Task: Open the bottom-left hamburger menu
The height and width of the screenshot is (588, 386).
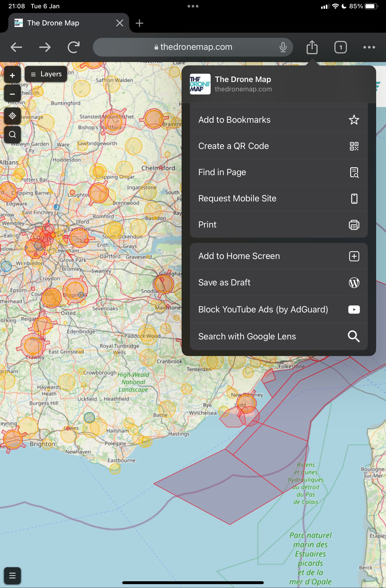Action: pyautogui.click(x=12, y=576)
